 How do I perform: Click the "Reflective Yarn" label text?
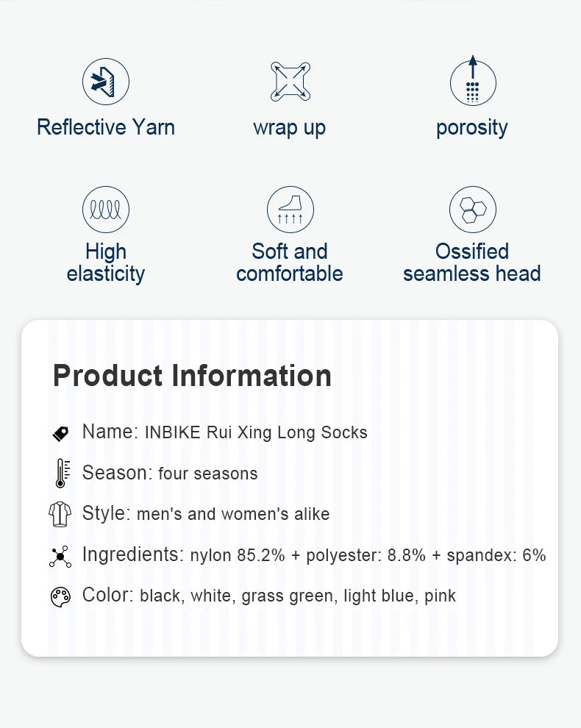point(106,127)
